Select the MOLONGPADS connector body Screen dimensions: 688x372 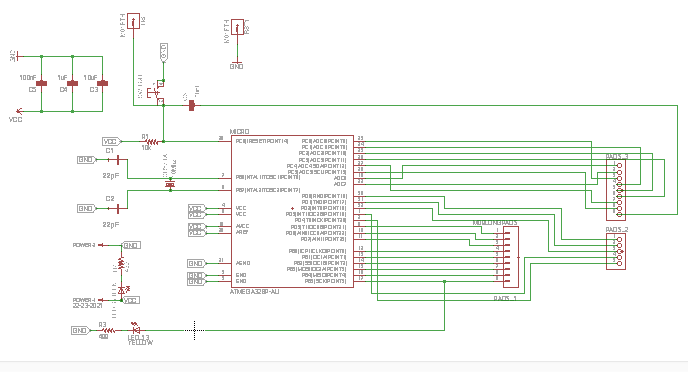(511, 257)
